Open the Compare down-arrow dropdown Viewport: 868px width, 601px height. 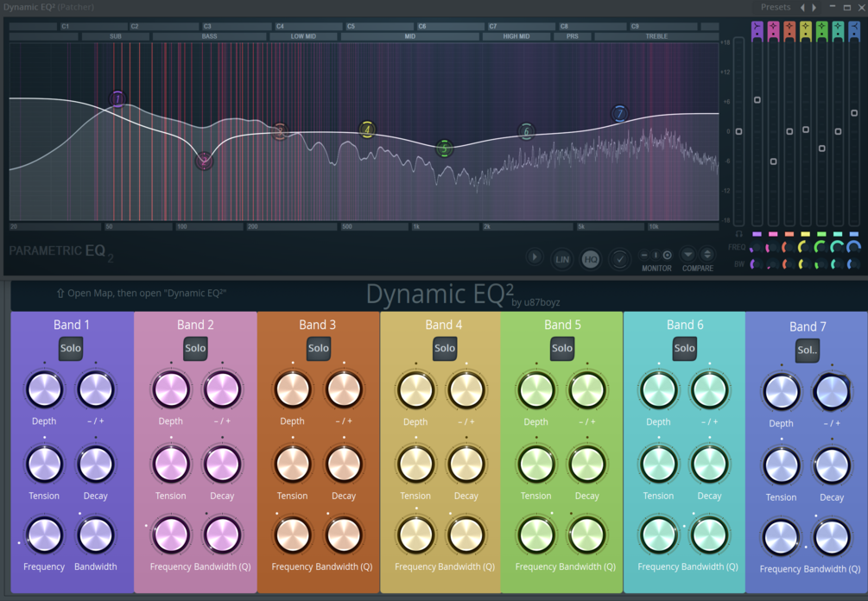[x=688, y=255]
